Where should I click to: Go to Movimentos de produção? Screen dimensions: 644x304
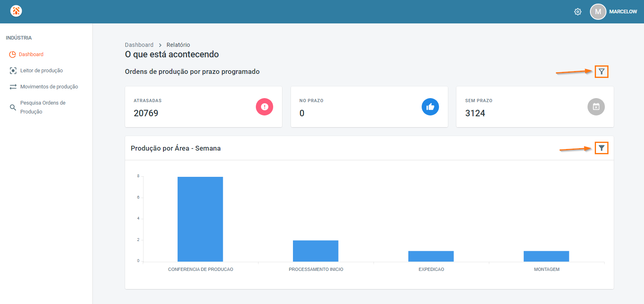(x=49, y=87)
